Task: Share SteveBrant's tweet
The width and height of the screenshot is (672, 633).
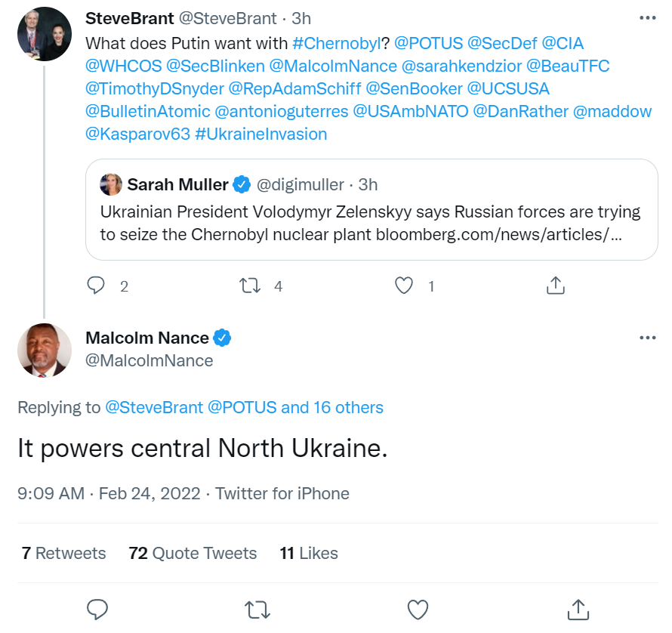Action: pyautogui.click(x=555, y=286)
